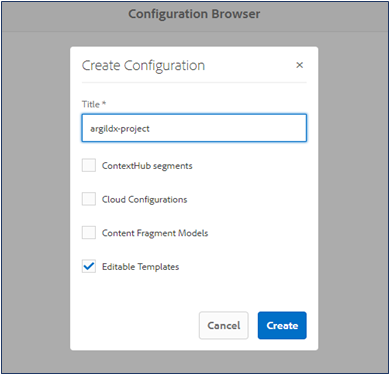The width and height of the screenshot is (390, 376).
Task: Uncheck the Editable Templates checkbox
Action: point(89,266)
